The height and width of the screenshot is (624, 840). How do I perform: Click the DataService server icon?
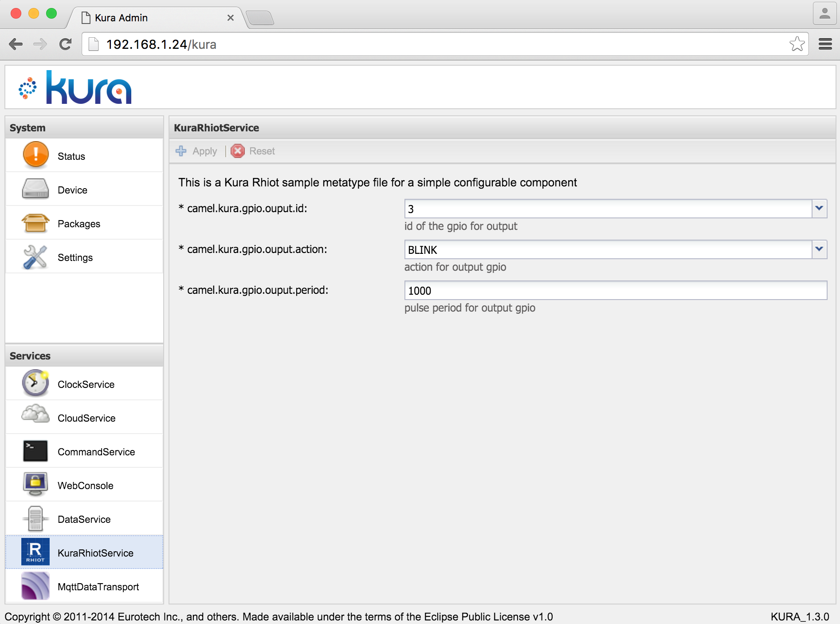35,518
